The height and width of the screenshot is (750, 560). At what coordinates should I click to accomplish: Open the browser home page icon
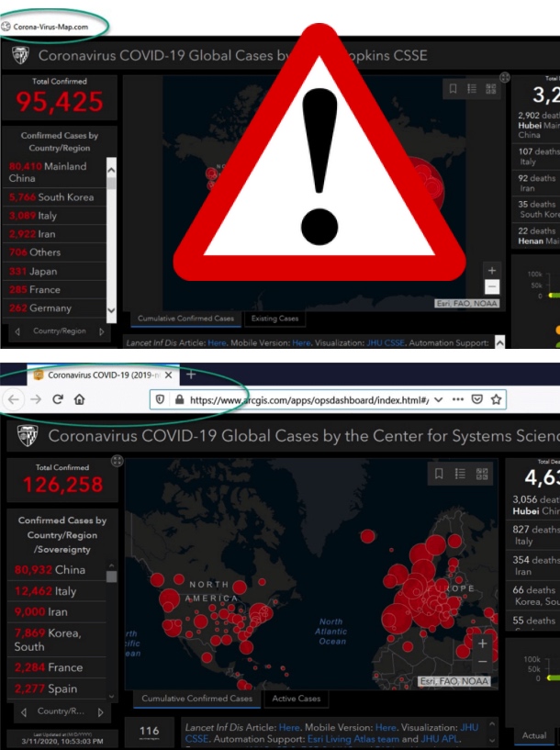[80, 399]
